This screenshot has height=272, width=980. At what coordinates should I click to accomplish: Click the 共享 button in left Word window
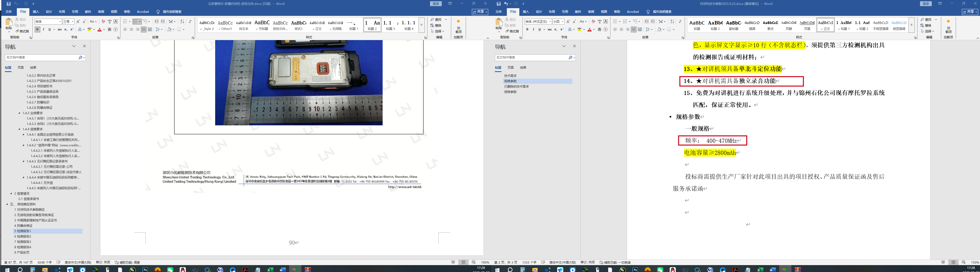click(480, 12)
